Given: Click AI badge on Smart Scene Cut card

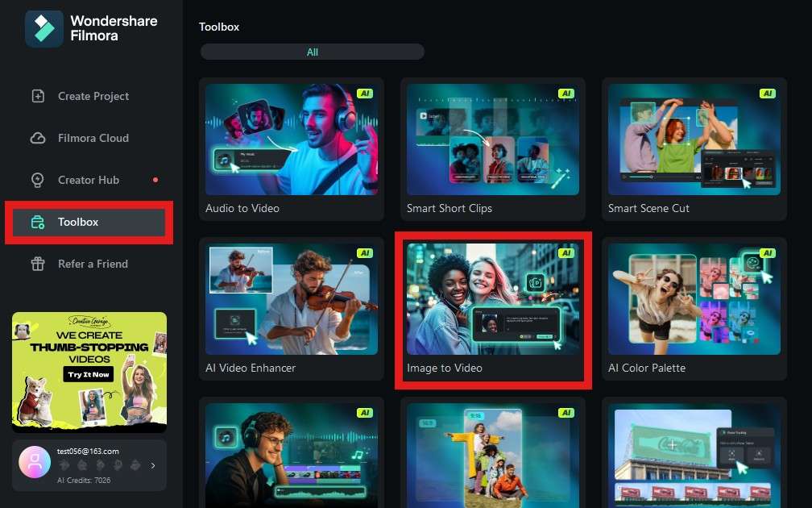Looking at the screenshot, I should click(x=768, y=94).
